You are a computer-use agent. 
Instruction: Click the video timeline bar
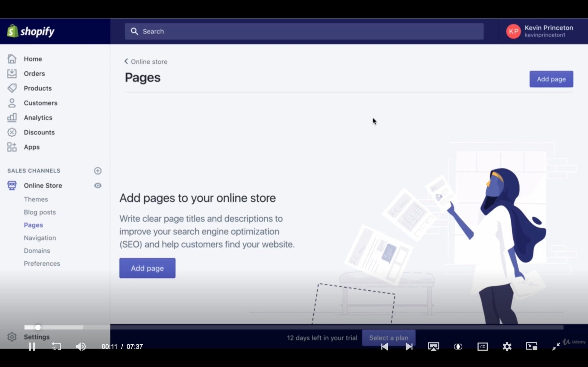[x=294, y=327]
